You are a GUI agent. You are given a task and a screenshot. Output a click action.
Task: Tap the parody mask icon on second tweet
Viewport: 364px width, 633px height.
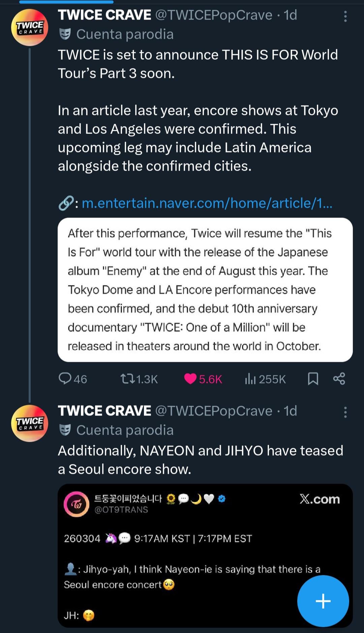coord(65,430)
